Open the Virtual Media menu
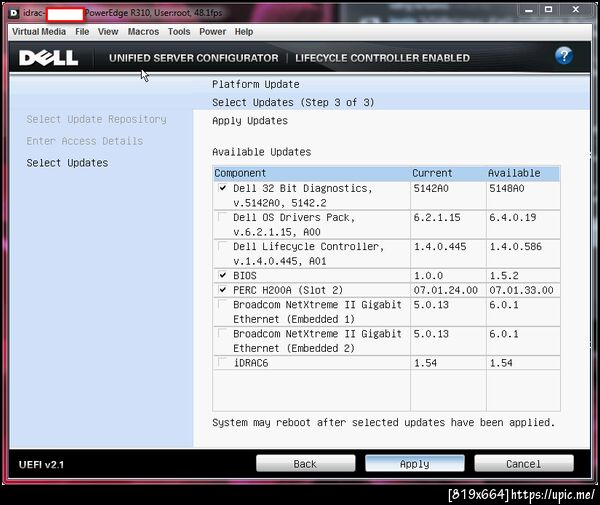 tap(39, 32)
